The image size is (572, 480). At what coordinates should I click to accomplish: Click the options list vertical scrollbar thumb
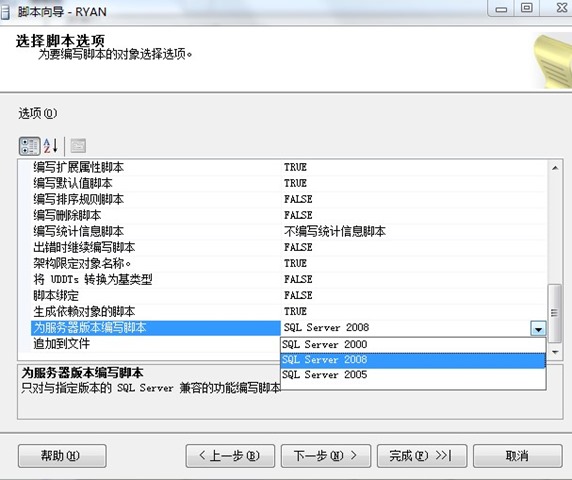555,313
